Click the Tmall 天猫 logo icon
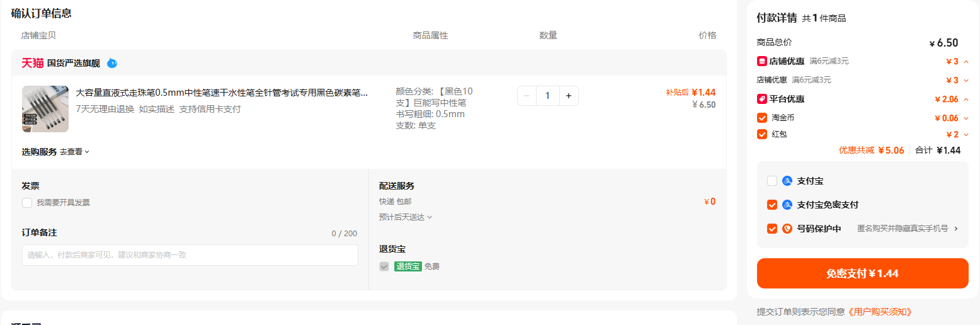Image resolution: width=980 pixels, height=325 pixels. (x=33, y=63)
